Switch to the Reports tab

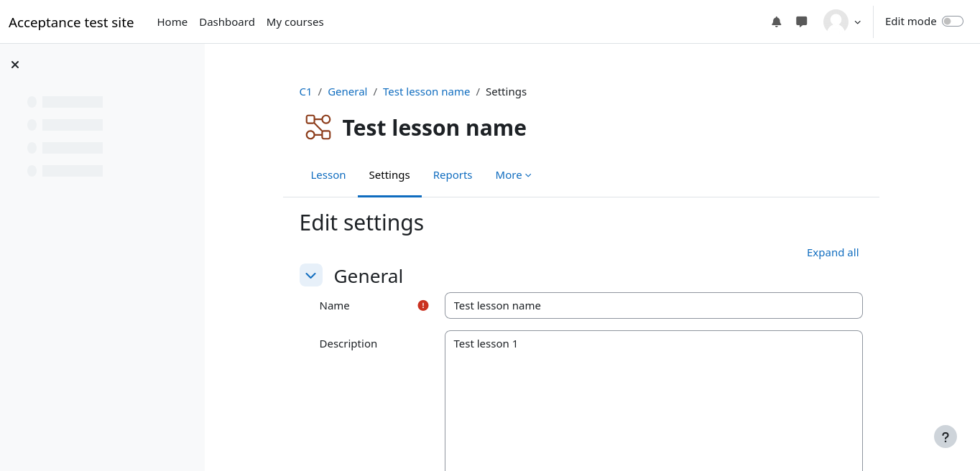pos(453,175)
